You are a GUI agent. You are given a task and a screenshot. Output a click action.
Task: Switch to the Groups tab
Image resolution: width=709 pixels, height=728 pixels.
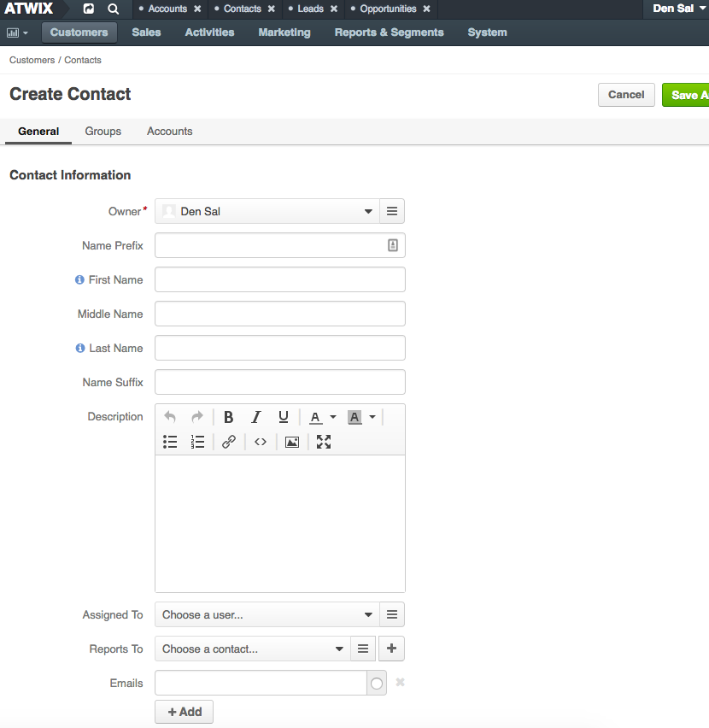[x=103, y=132]
